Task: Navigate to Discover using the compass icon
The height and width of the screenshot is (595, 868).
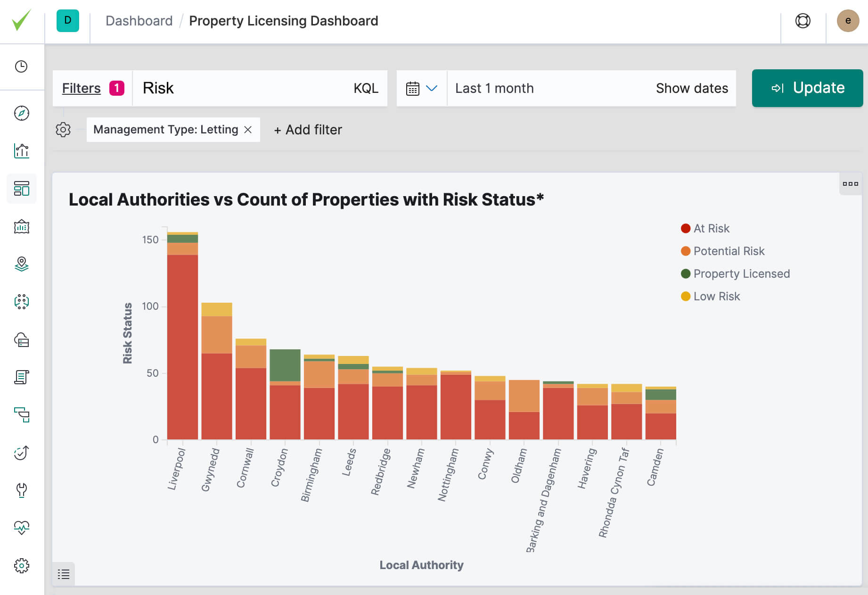Action: coord(21,113)
